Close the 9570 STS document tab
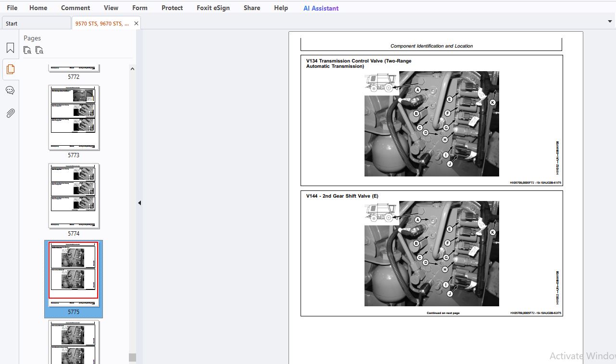 click(x=136, y=23)
